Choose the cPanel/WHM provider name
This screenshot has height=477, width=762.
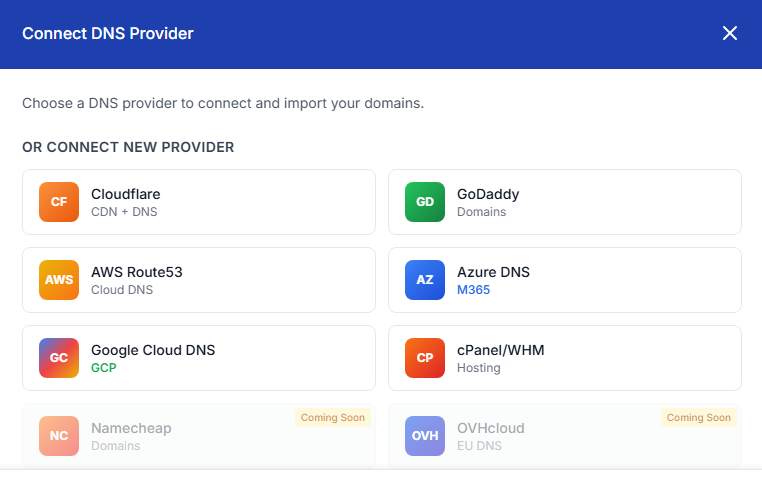click(501, 350)
